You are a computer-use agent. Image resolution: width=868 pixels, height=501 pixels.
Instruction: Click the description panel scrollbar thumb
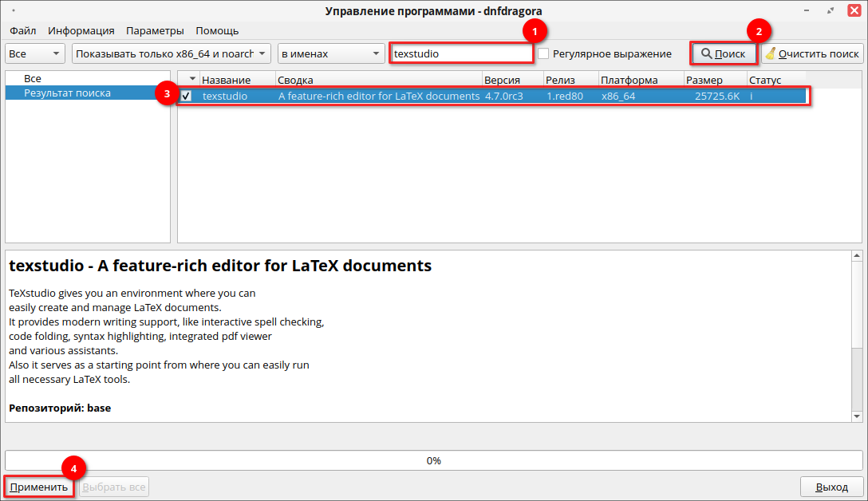(857, 305)
